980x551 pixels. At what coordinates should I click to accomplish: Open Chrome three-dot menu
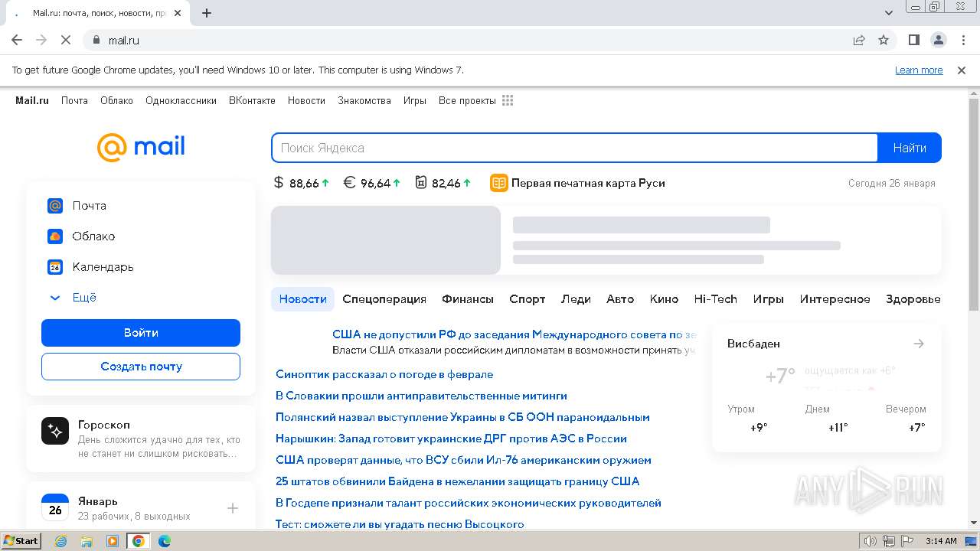coord(962,40)
